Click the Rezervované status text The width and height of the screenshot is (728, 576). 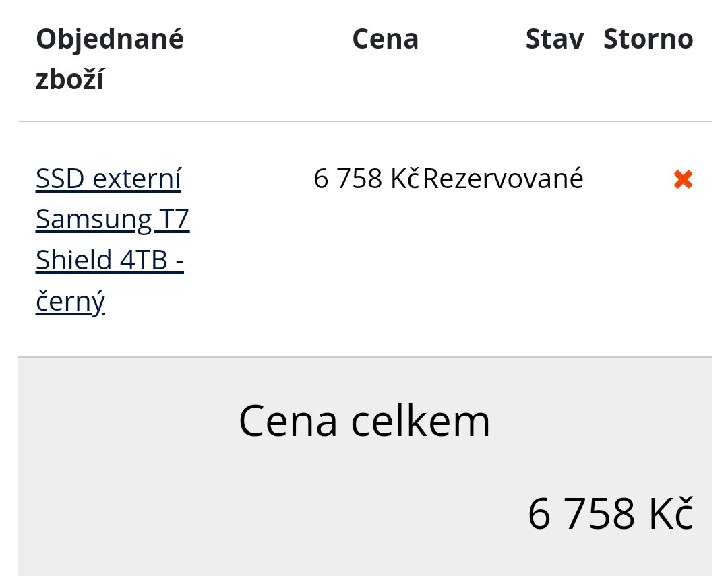[x=503, y=179]
